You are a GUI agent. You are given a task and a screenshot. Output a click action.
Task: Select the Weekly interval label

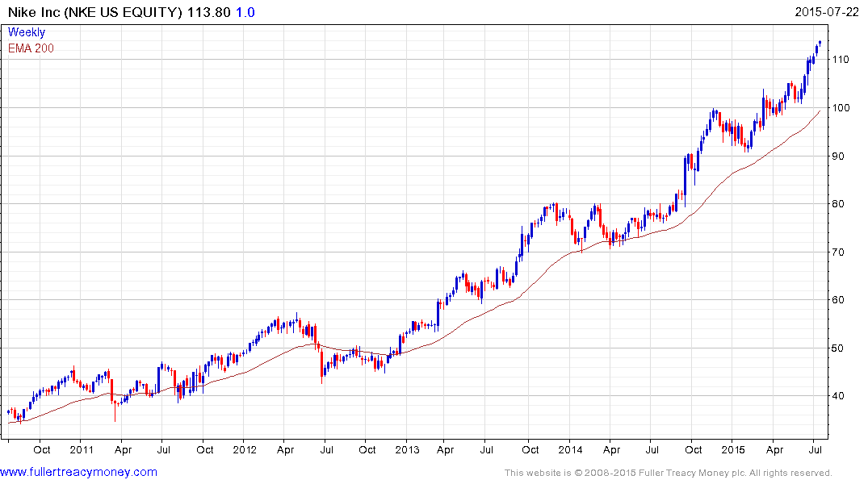point(27,32)
